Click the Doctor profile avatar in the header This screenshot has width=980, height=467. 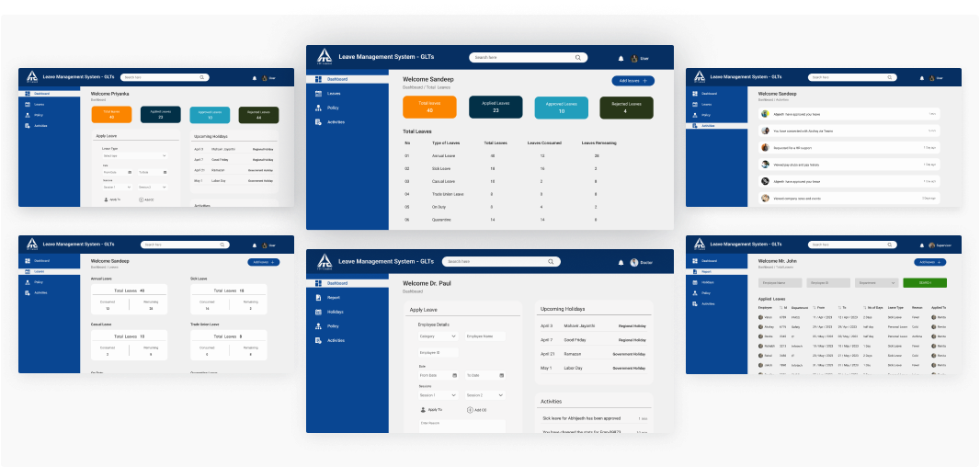(634, 262)
